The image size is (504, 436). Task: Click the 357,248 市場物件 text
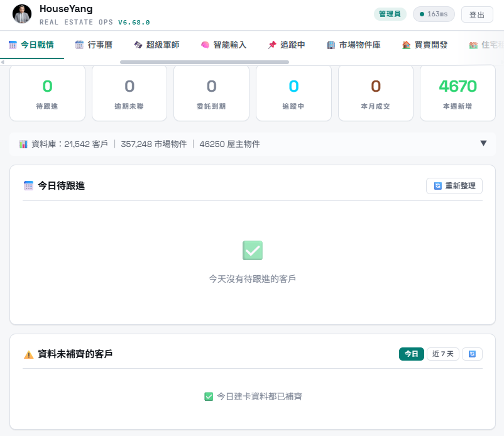click(x=153, y=144)
